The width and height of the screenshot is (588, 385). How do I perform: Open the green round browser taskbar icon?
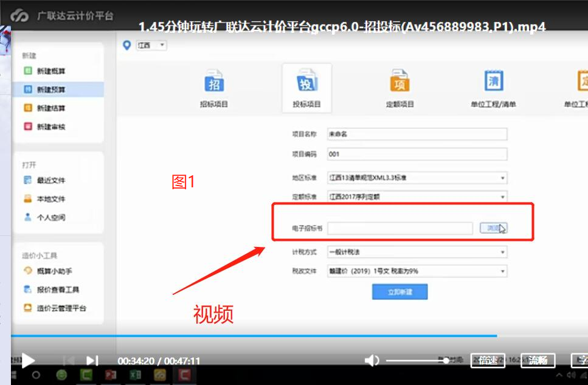tap(61, 375)
